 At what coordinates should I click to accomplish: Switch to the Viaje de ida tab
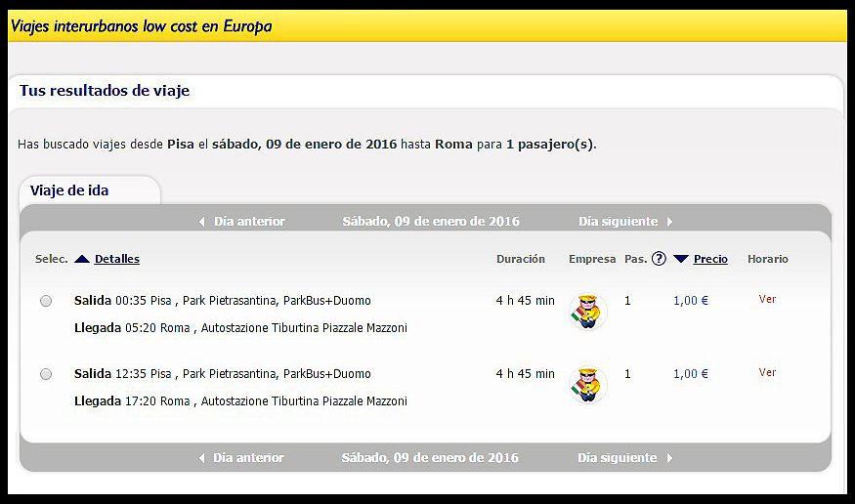(x=69, y=190)
